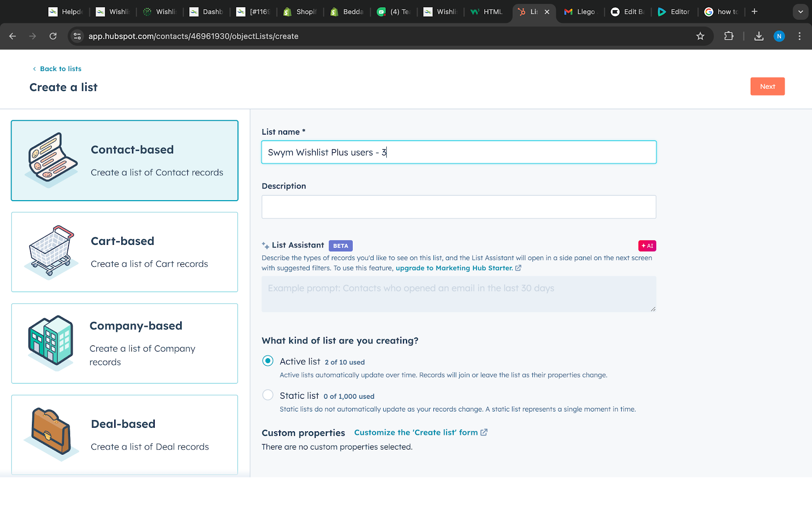Click the textarea resize handle corner
The image size is (812, 508).
[653, 309]
